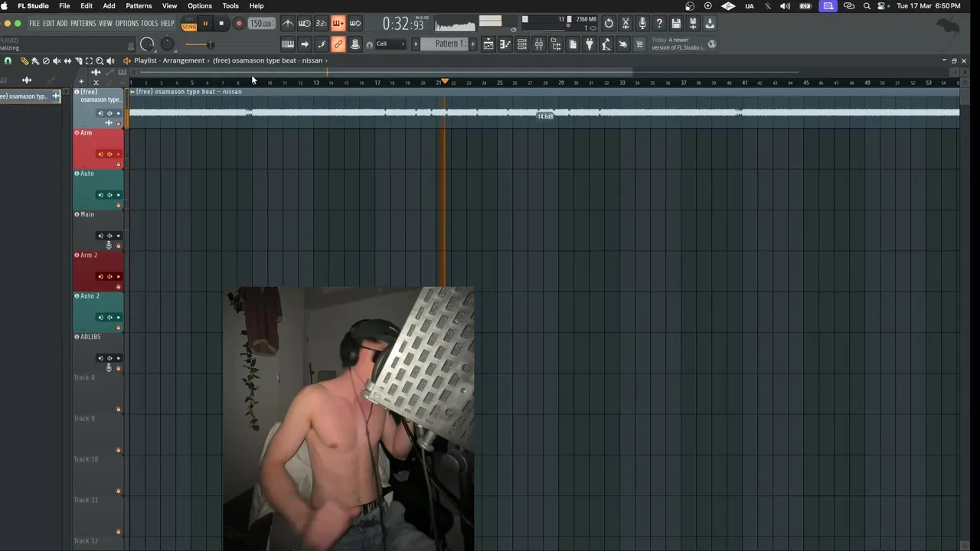Select the Delete tool in Playlist
The image size is (980, 551).
[46, 60]
